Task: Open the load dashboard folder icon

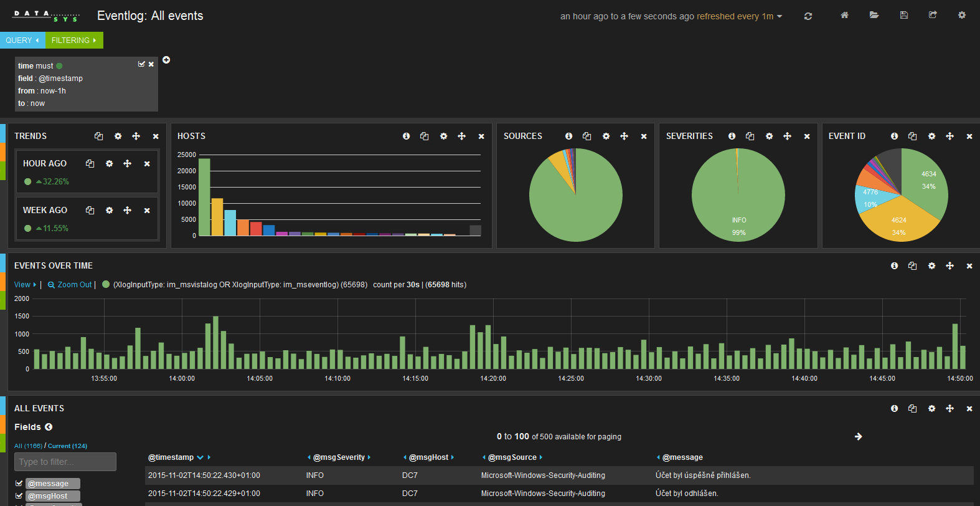Action: click(874, 16)
